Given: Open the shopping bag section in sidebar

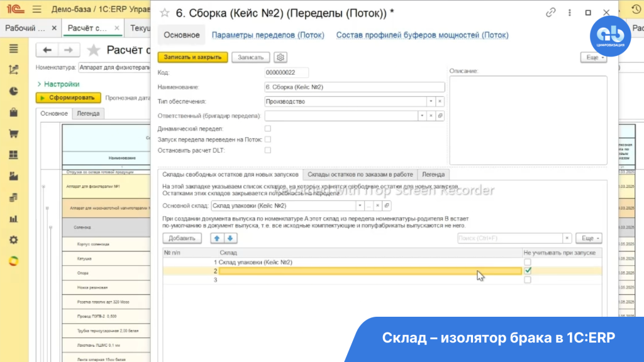Looking at the screenshot, I should 14,112.
